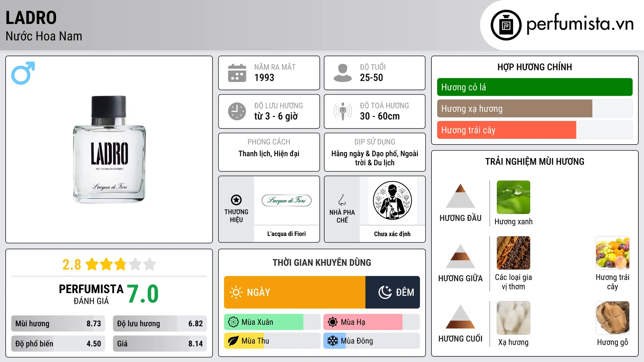Click the Trải nghiệm mùi hương heading
This screenshot has width=644, height=362.
click(x=535, y=162)
